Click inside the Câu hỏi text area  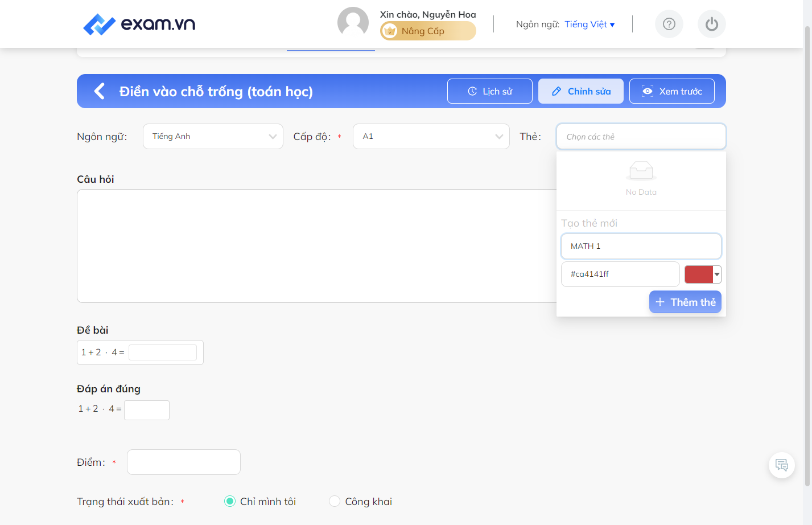316,246
